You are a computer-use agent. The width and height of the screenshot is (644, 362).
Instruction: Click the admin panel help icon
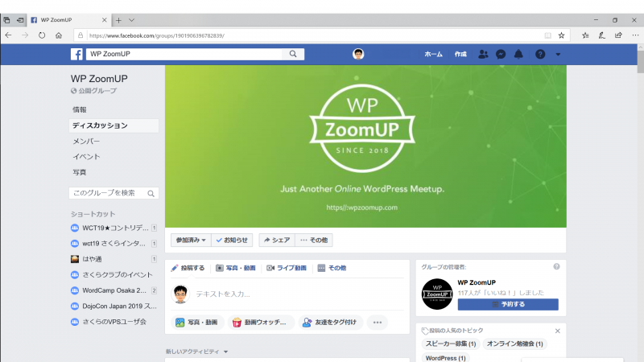pyautogui.click(x=556, y=267)
